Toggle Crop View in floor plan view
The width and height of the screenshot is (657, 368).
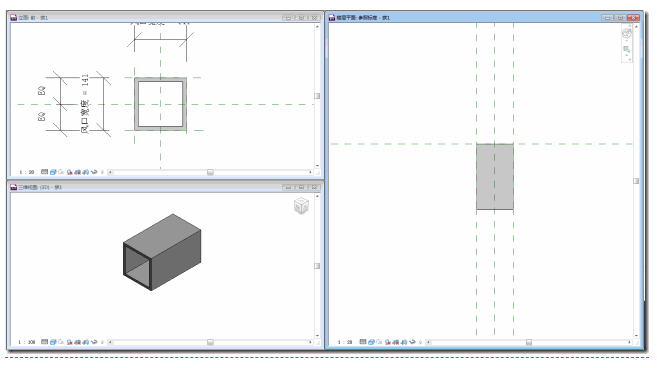(396, 342)
